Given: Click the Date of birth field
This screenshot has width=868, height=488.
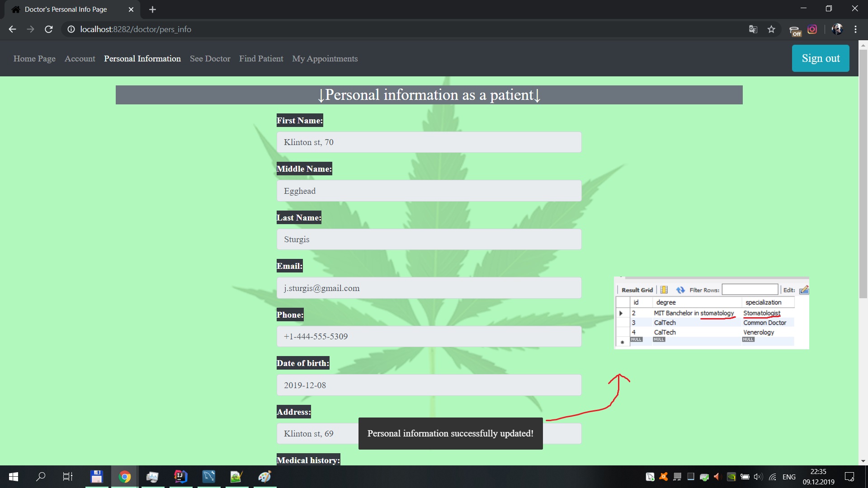Looking at the screenshot, I should [x=429, y=385].
